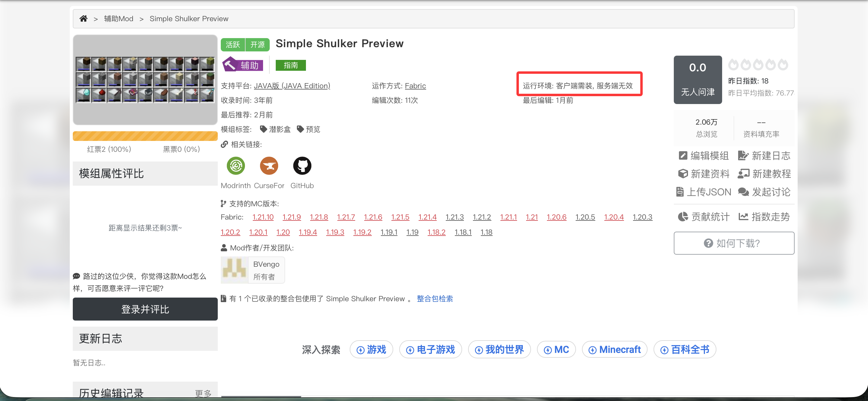Viewport: 868px width, 401px height.
Task: Select version 1.21.10 under Fabric
Action: pyautogui.click(x=263, y=217)
